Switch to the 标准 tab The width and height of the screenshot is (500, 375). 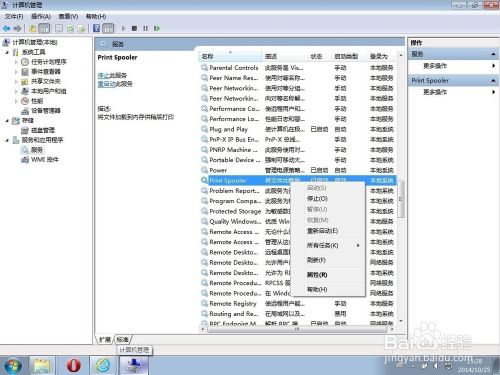tap(122, 339)
